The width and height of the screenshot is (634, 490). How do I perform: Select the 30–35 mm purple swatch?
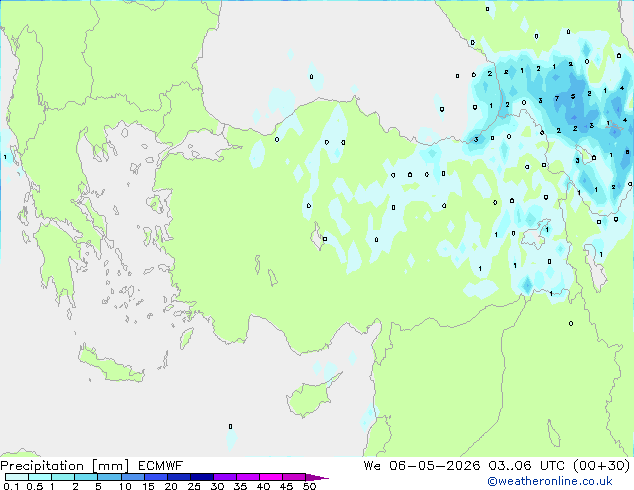tap(225, 477)
